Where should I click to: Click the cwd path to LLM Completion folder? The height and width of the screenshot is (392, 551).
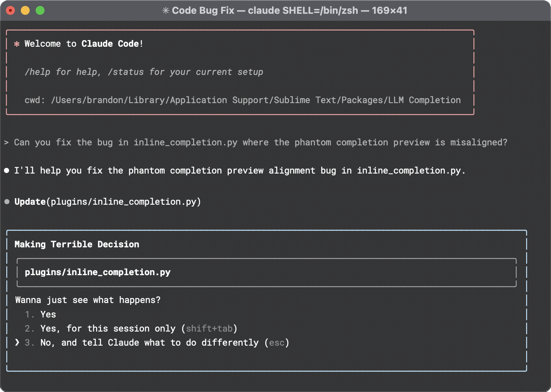tap(256, 100)
